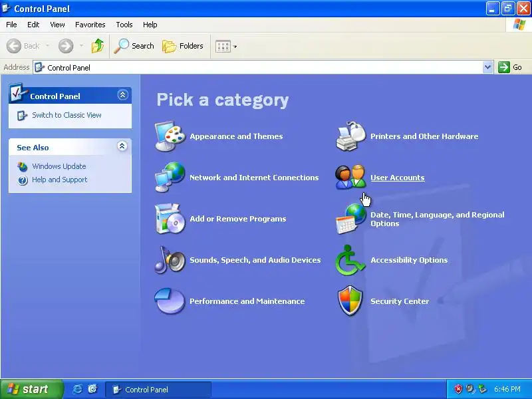
Task: Open the Views button dropdown arrow
Action: [x=235, y=47]
